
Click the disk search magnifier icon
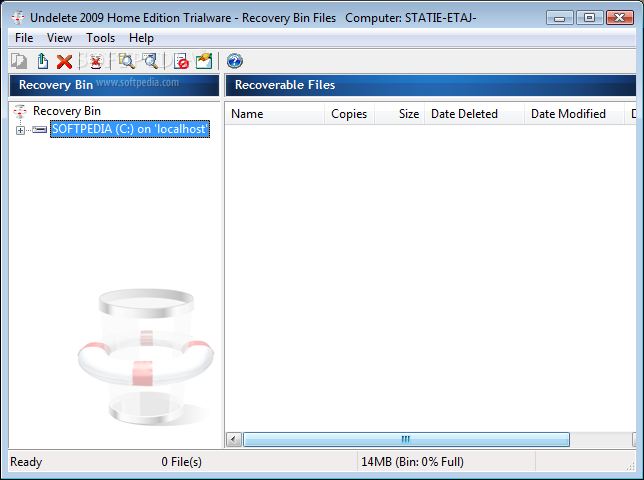[150, 62]
